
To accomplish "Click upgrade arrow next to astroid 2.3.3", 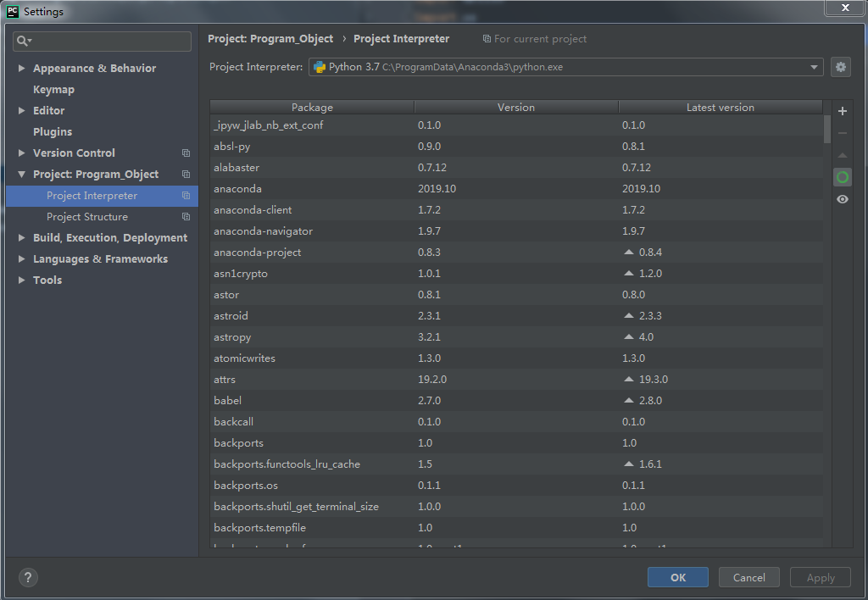I will pos(628,315).
